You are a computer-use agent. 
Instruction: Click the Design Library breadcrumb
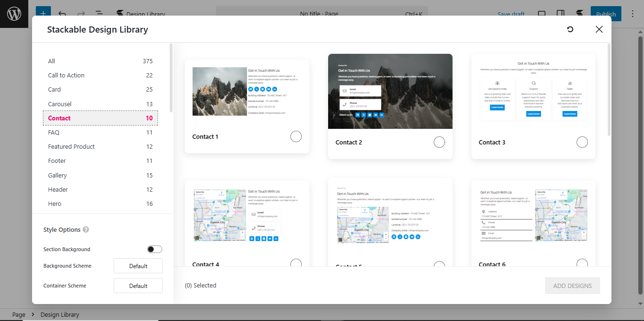60,314
